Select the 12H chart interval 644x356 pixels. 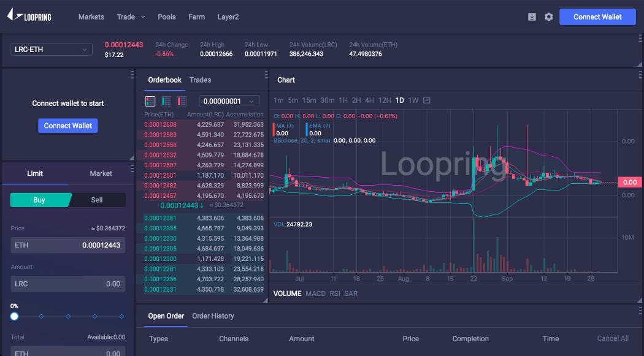(385, 100)
